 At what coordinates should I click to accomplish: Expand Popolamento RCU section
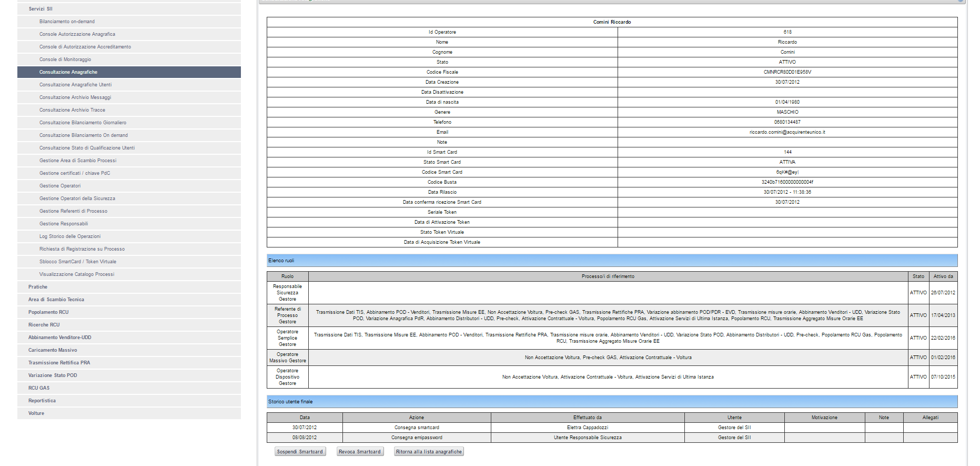(x=129, y=312)
